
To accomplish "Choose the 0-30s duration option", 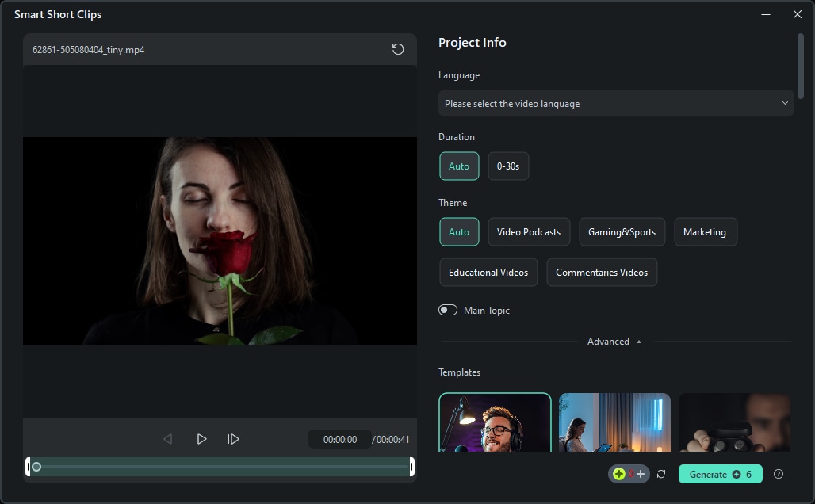I will pyautogui.click(x=508, y=166).
